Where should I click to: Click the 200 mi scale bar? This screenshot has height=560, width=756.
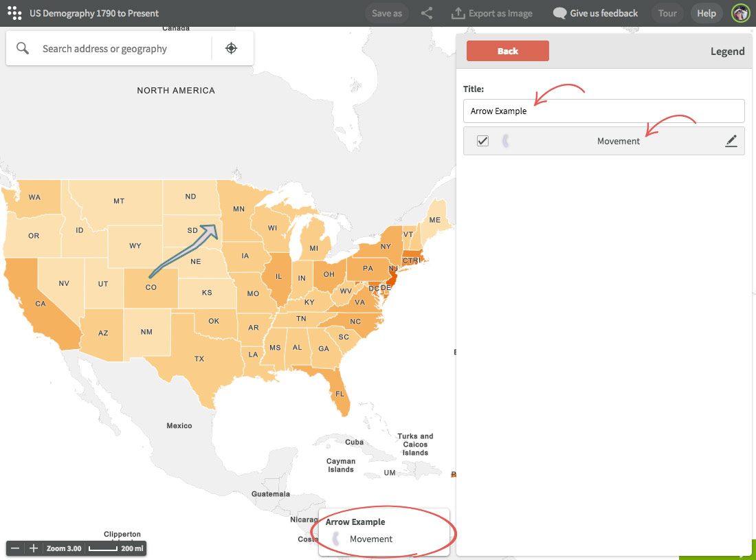pyautogui.click(x=116, y=548)
